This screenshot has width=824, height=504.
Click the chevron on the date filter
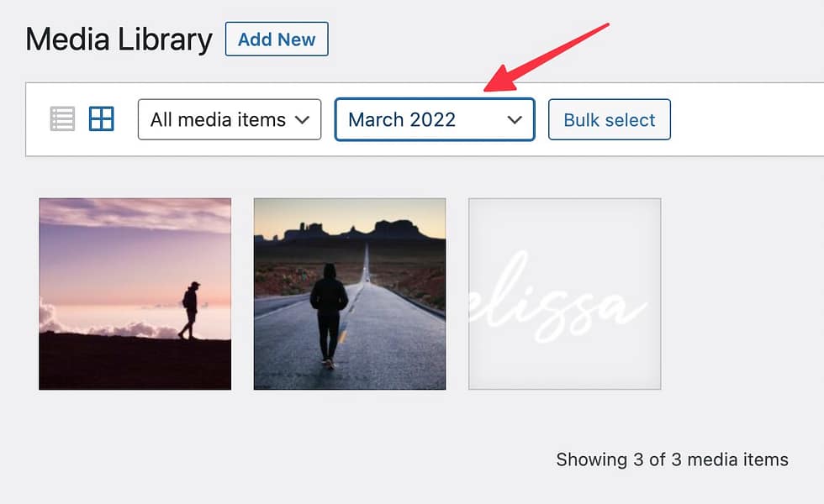[515, 119]
